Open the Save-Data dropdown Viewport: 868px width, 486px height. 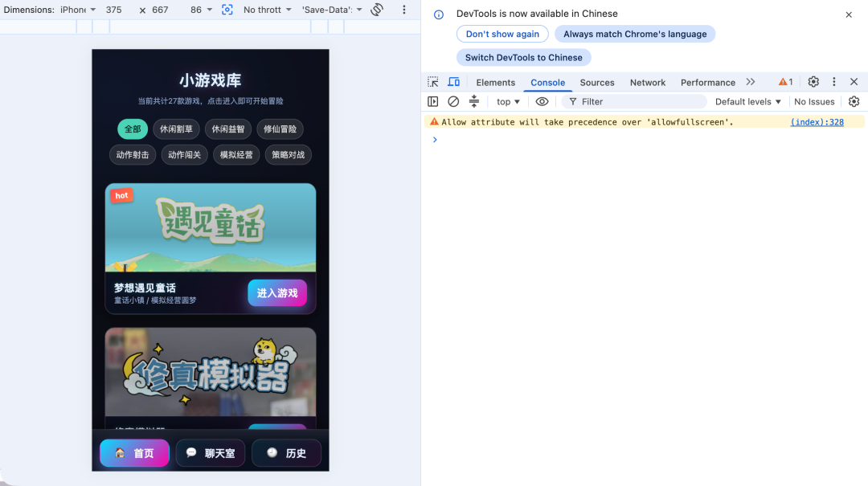click(332, 10)
